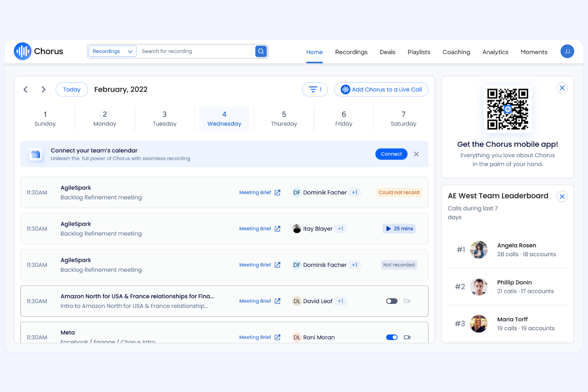Click the search magnifier icon button
Image resolution: width=588 pixels, height=392 pixels.
click(x=261, y=51)
